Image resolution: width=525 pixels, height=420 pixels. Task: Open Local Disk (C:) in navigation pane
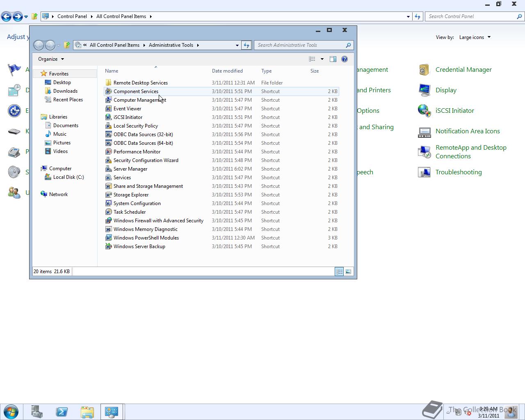tap(68, 177)
